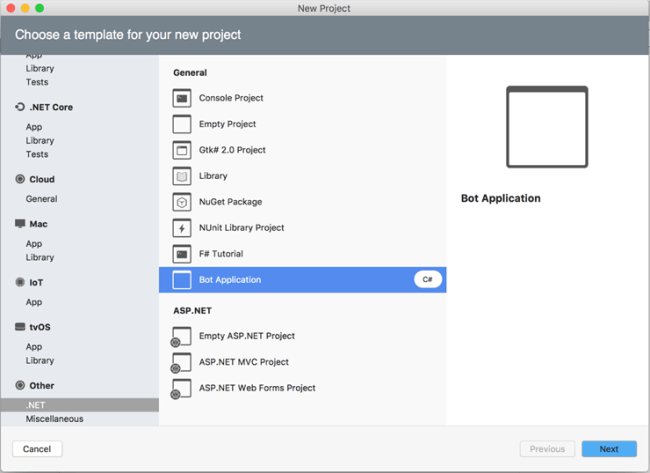
Task: Click the Cloud section heading
Action: (42, 179)
